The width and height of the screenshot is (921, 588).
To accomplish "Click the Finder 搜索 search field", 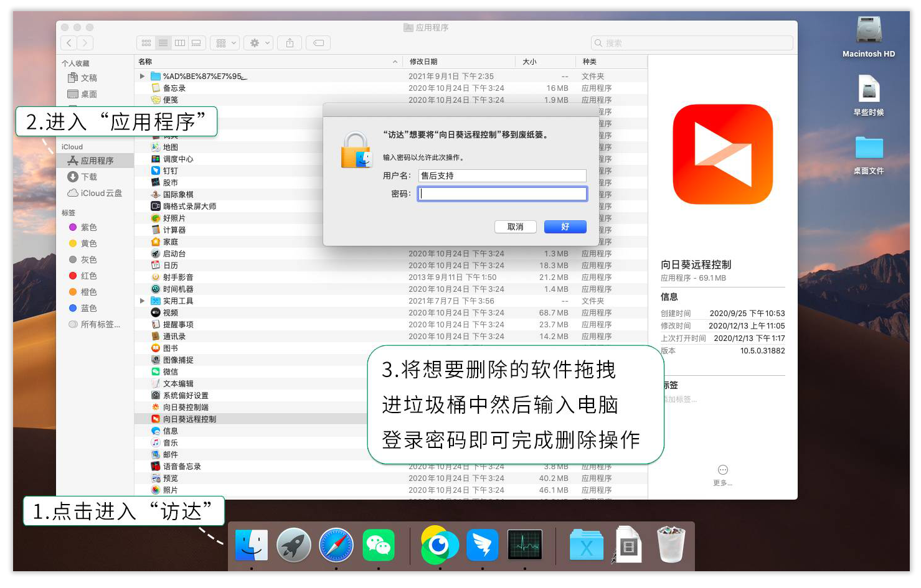I will coord(692,43).
